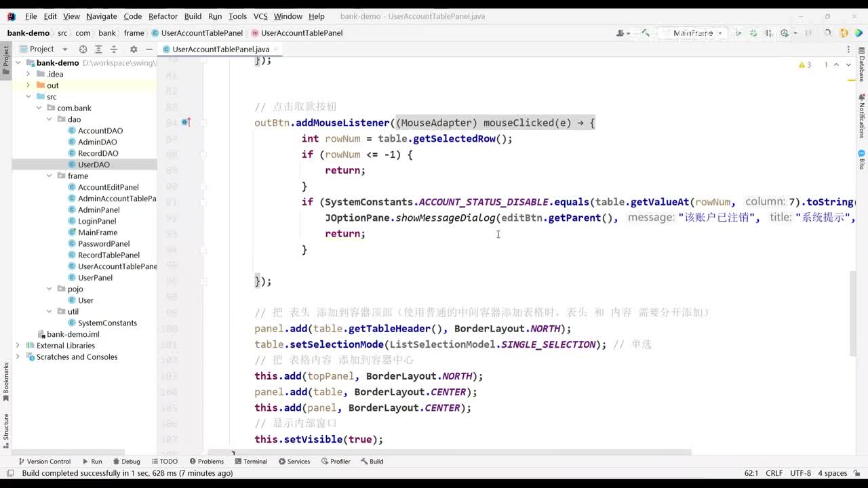Open the Services tool window
868x488 pixels.
tap(294, 462)
